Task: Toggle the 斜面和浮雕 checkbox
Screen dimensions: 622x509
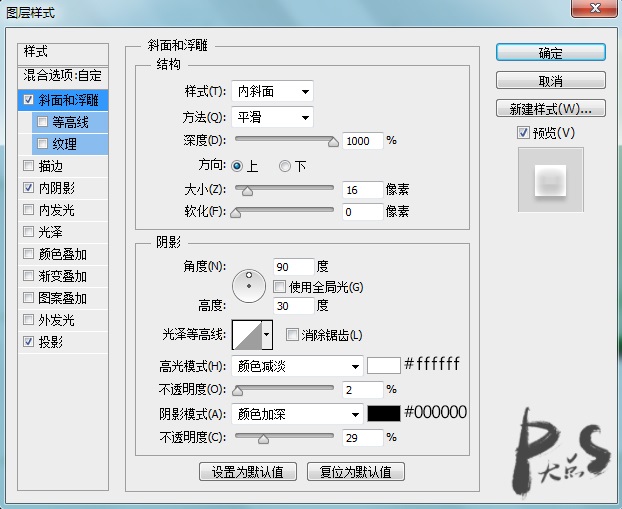Action: tap(28, 99)
